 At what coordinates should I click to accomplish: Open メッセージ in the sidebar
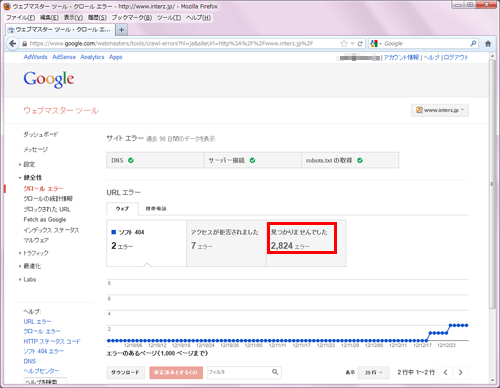[35, 149]
